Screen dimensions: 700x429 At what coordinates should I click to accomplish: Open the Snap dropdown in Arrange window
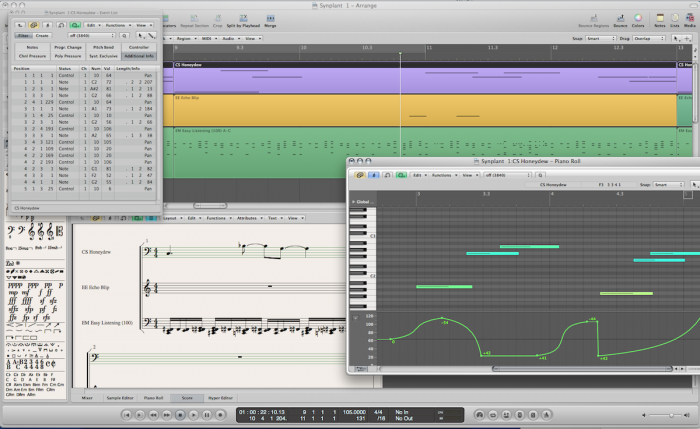click(600, 39)
